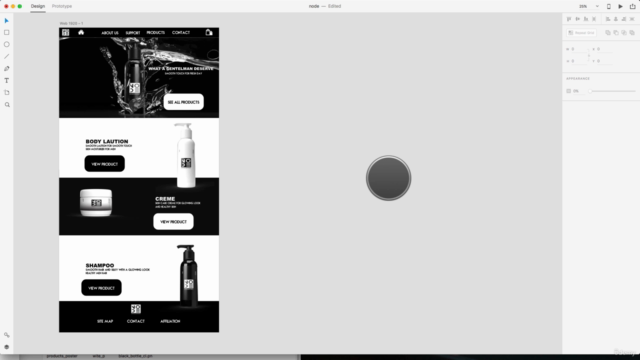
Task: Click the Share icon in title bar
Action: coord(632,6)
